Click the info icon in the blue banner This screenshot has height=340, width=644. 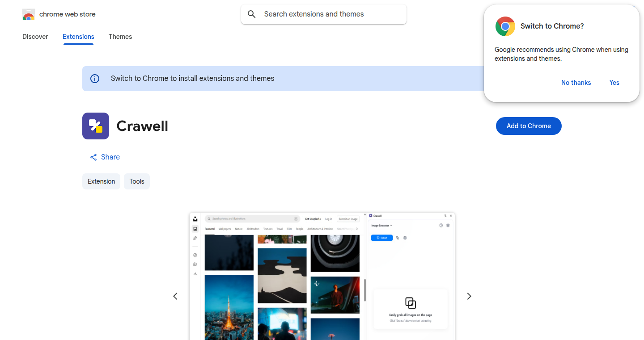(x=95, y=79)
